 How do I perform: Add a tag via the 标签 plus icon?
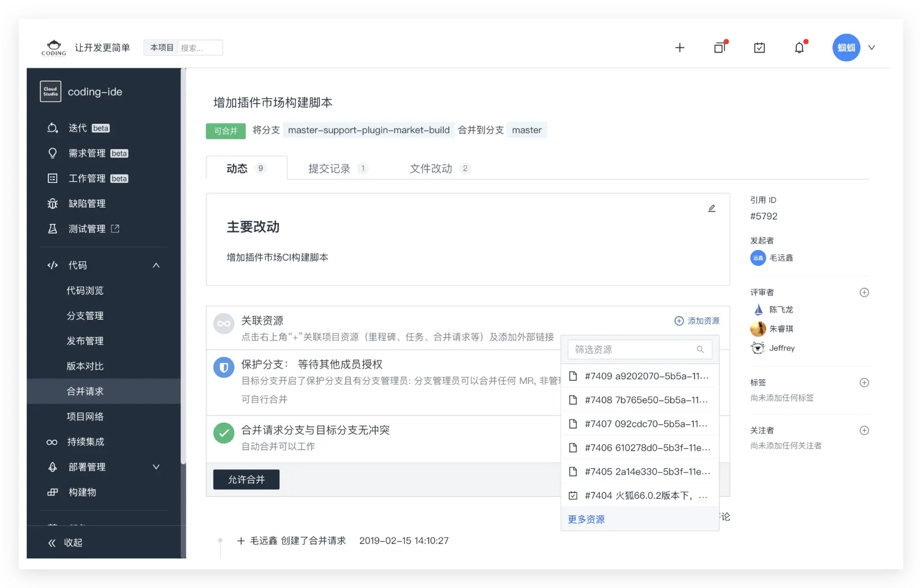point(864,383)
